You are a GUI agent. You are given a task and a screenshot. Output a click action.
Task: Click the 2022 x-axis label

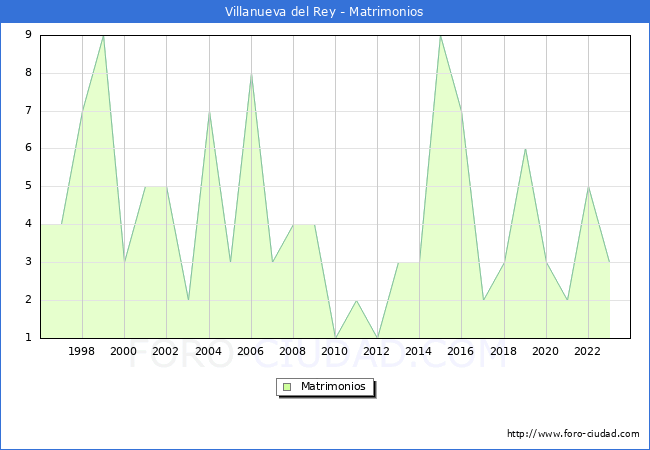click(x=587, y=351)
